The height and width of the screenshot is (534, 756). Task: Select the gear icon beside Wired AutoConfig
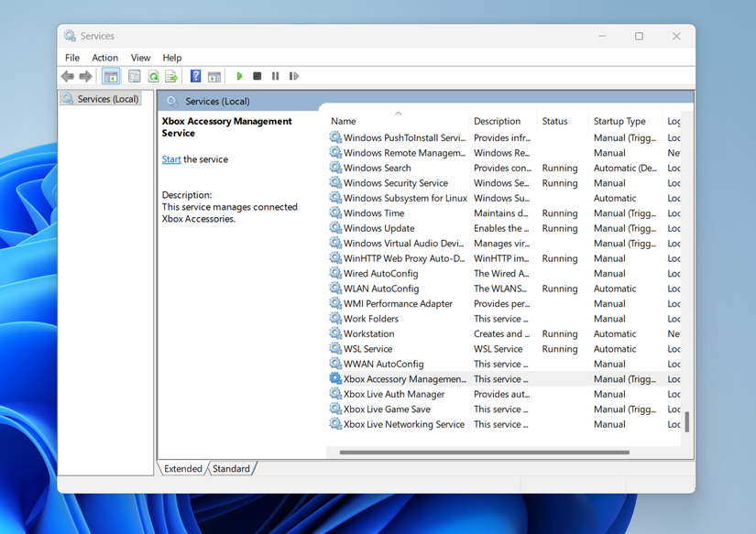335,273
